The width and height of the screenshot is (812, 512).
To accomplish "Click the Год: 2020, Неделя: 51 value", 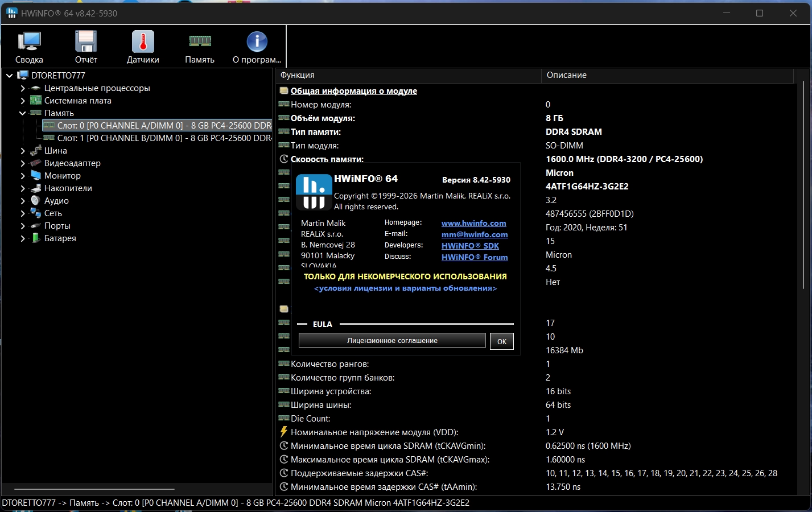I will 586,228.
